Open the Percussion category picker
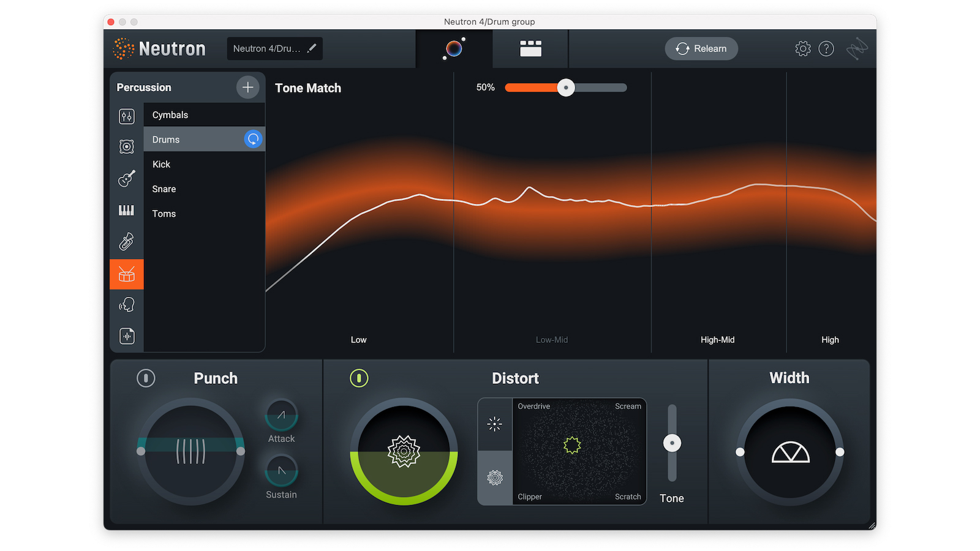 (x=145, y=87)
